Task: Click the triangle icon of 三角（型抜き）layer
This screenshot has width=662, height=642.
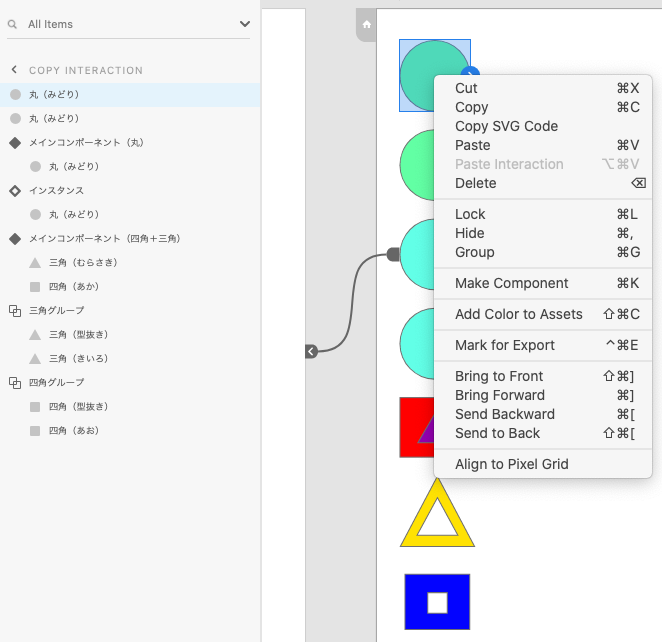Action: (35, 335)
